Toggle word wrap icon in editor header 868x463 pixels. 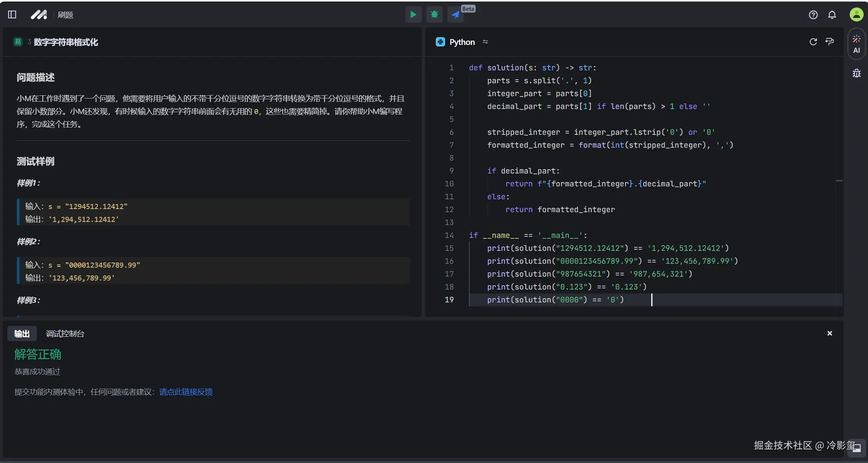tap(830, 42)
